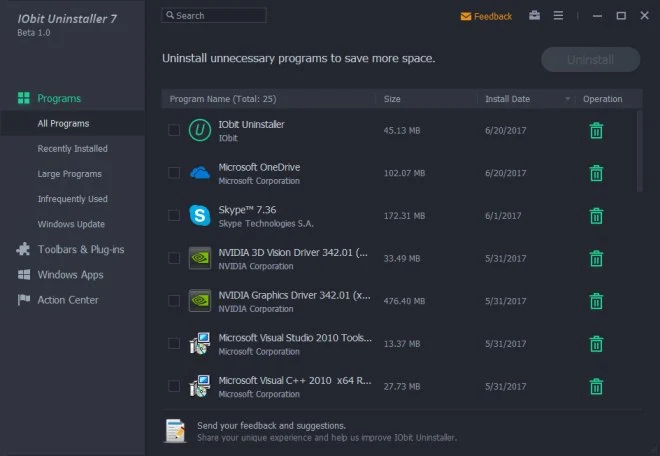
Task: Click the NVIDIA 3D Vision Driver icon
Action: (200, 258)
